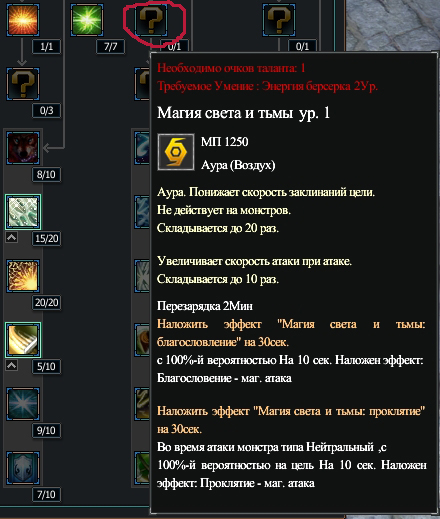Viewport: 440px width, 519px height.
Task: Select the green burst skill icon
Action: (x=87, y=20)
